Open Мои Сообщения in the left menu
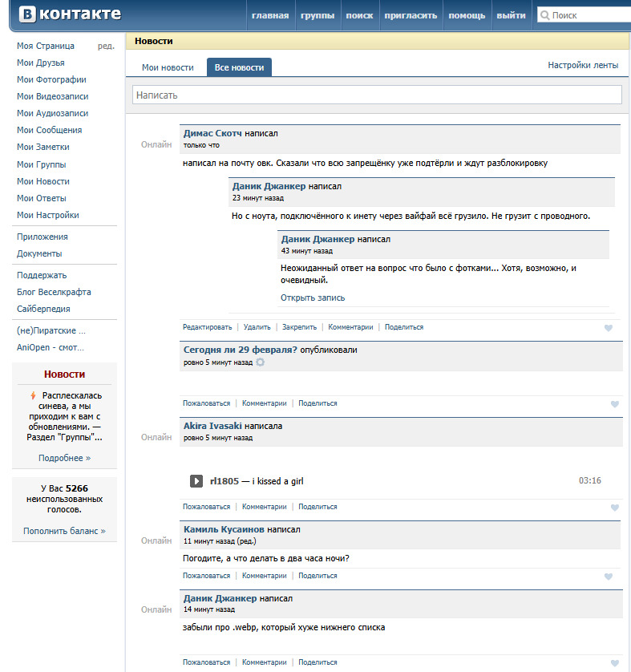The image size is (631, 672). click(x=49, y=130)
